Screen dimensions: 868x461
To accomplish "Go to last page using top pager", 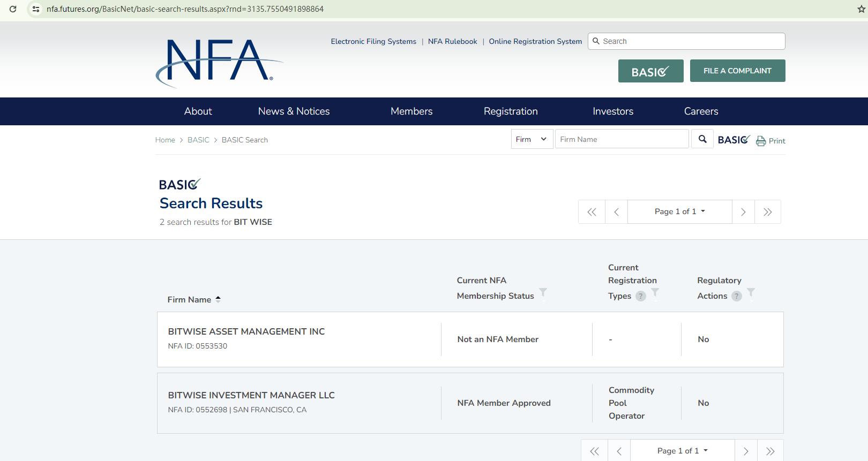I will [x=768, y=212].
